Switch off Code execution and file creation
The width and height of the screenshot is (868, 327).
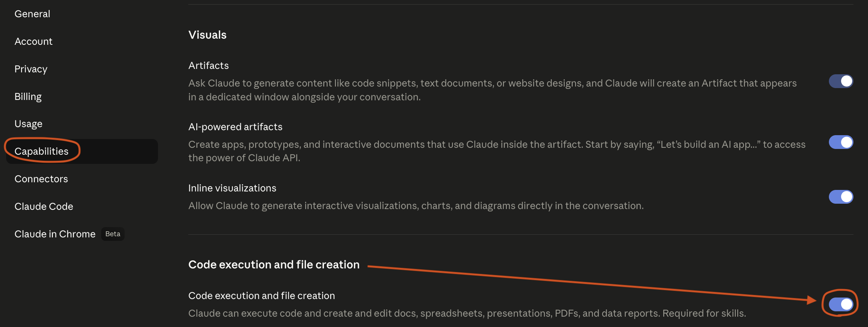[x=841, y=304]
